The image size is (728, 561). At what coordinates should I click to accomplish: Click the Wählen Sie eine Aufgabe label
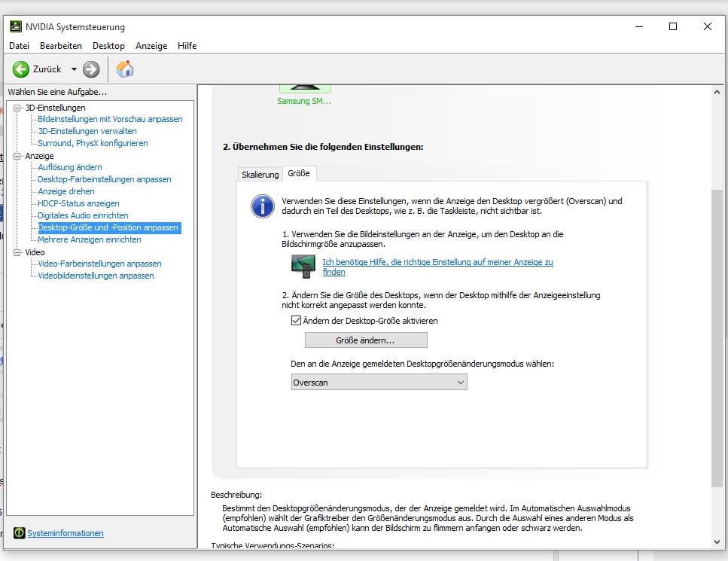(x=57, y=92)
